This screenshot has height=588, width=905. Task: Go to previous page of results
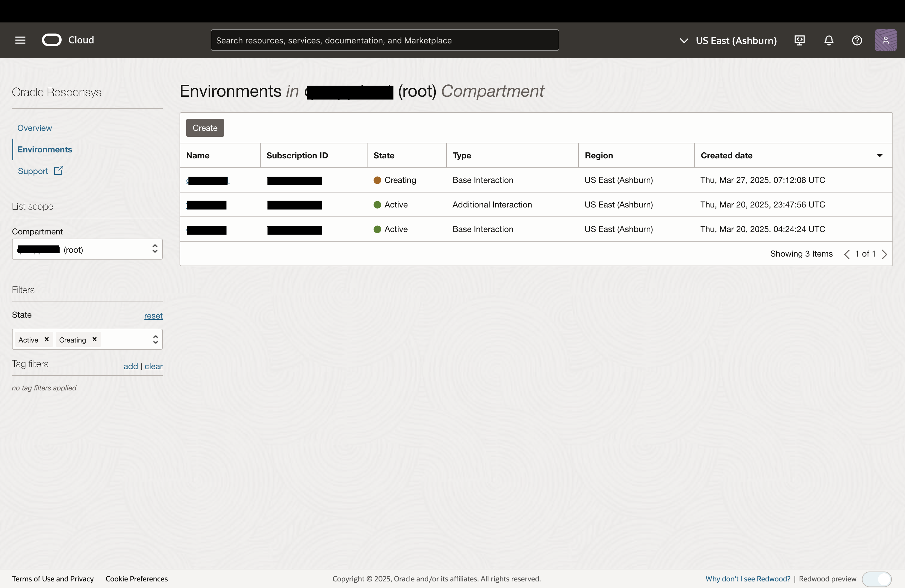pyautogui.click(x=846, y=254)
